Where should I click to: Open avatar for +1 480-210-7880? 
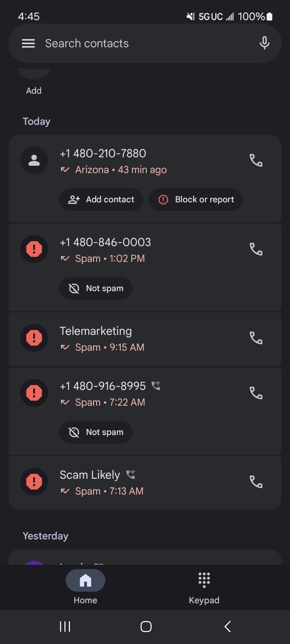point(34,160)
